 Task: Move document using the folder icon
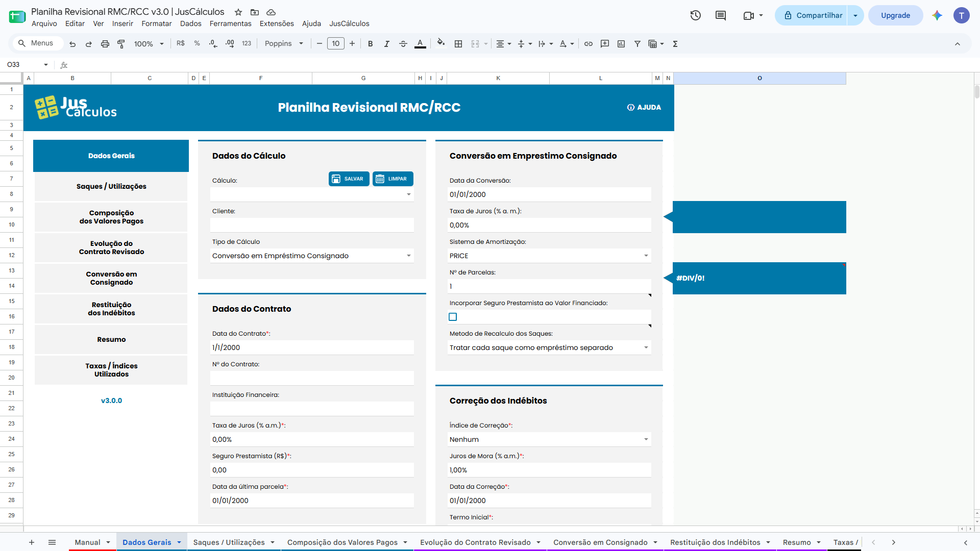[x=255, y=12]
